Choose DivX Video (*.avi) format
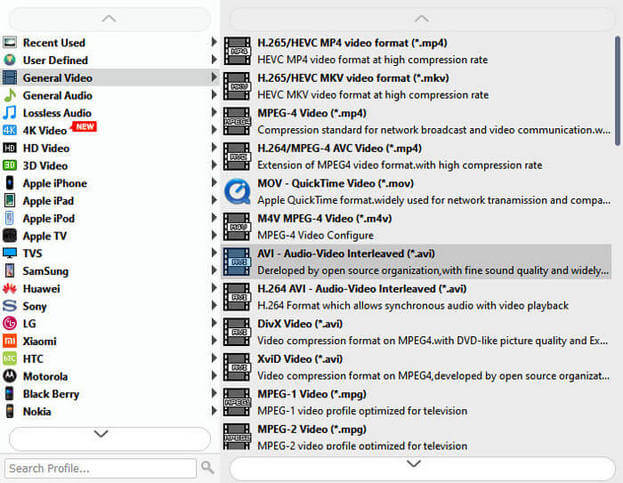 tap(416, 332)
